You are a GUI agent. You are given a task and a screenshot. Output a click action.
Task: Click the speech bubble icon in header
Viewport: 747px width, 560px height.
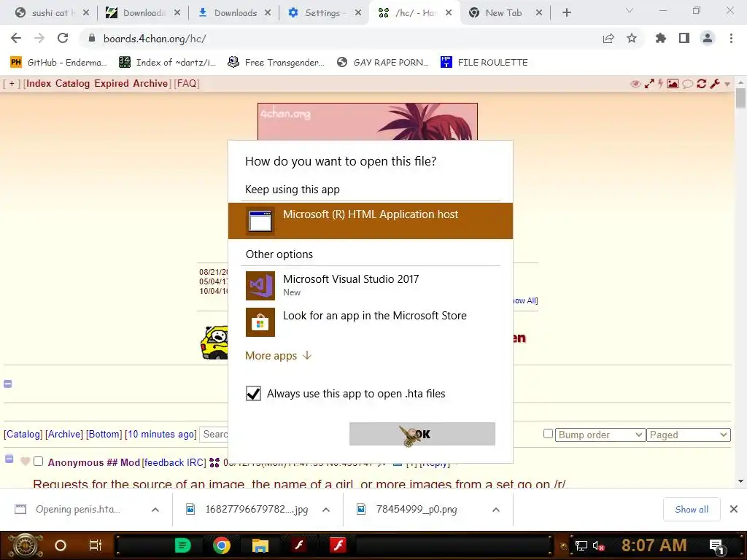pos(687,84)
